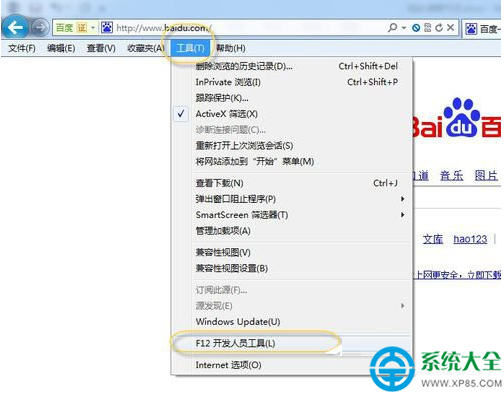Open the 查看(V) menu
The width and height of the screenshot is (504, 394).
point(101,48)
